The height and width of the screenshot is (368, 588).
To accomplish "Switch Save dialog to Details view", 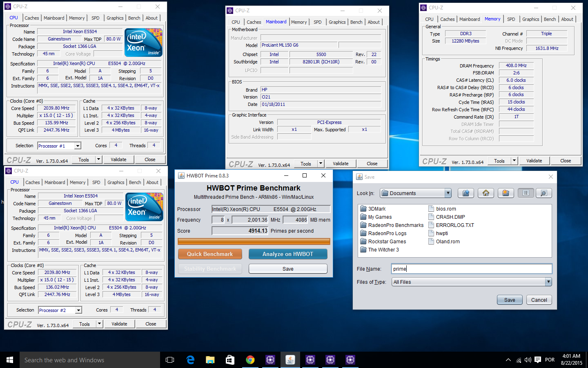I will [543, 193].
